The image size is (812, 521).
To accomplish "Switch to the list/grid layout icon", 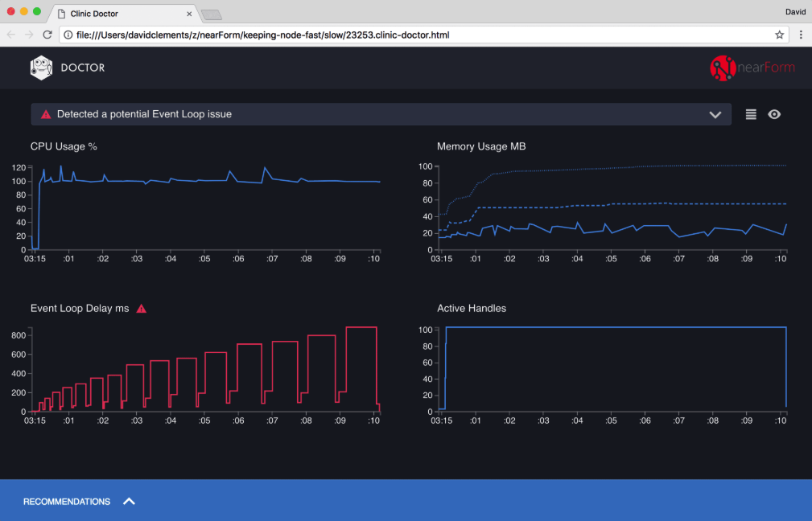I will pos(751,114).
